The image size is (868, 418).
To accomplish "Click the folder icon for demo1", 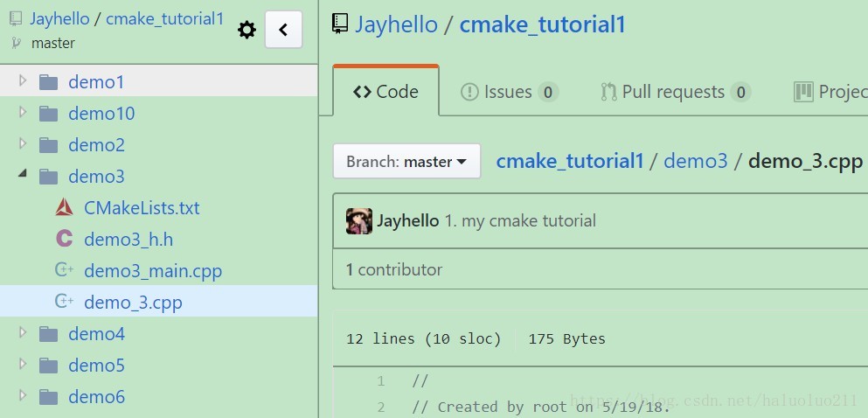I will tap(49, 82).
